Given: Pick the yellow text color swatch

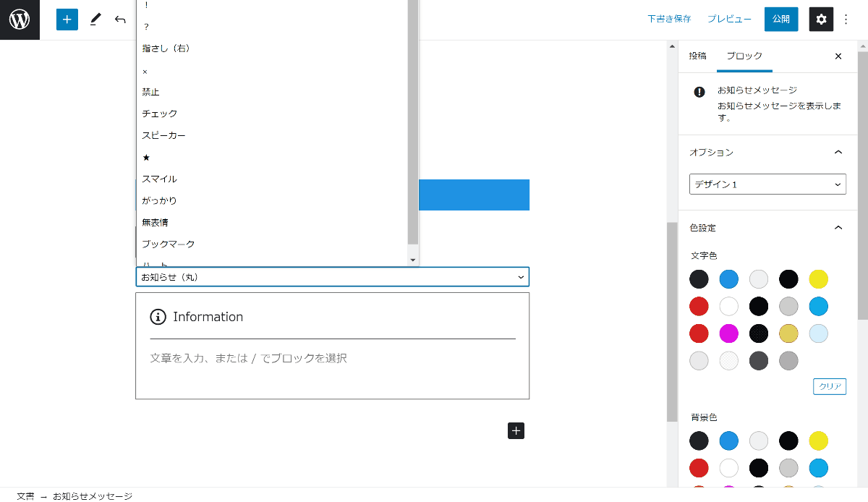Looking at the screenshot, I should pos(818,279).
